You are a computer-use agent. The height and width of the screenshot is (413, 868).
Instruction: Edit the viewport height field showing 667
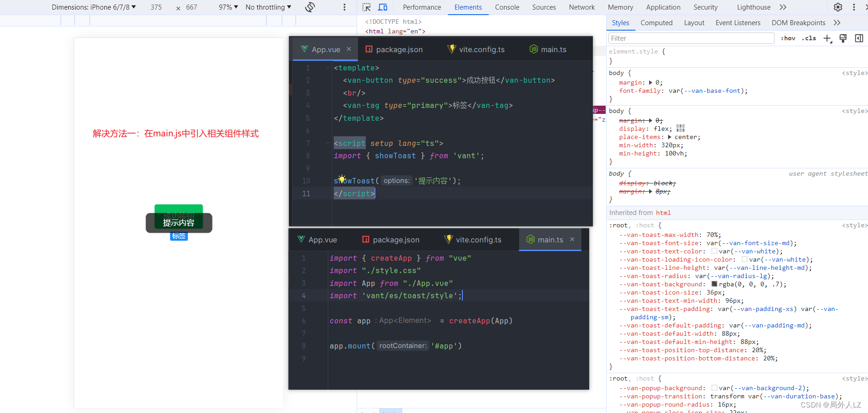192,7
